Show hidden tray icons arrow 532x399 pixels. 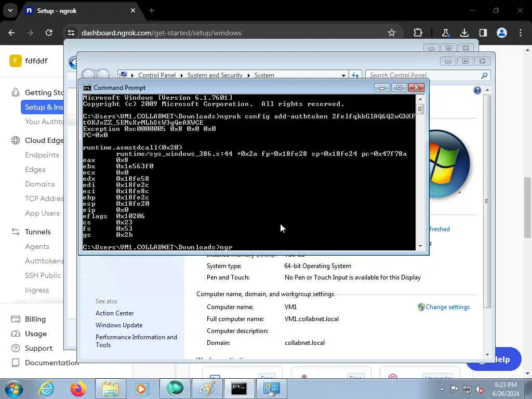[442, 389]
